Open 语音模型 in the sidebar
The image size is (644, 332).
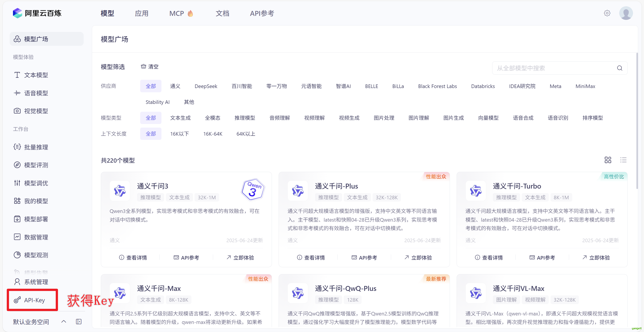(x=47, y=93)
